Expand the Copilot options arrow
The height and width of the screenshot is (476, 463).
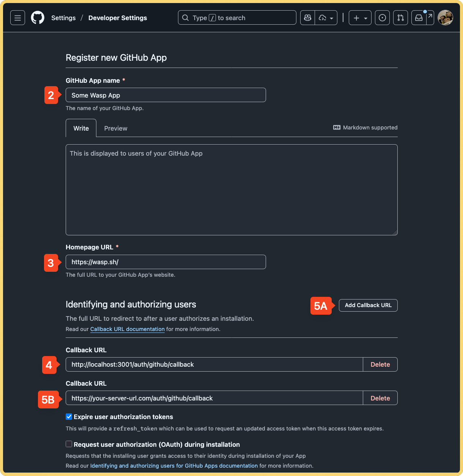point(331,17)
